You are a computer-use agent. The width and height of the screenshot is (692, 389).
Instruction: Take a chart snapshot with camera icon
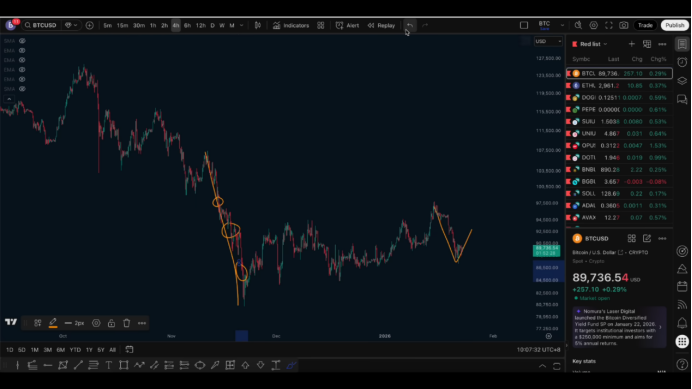pyautogui.click(x=624, y=25)
